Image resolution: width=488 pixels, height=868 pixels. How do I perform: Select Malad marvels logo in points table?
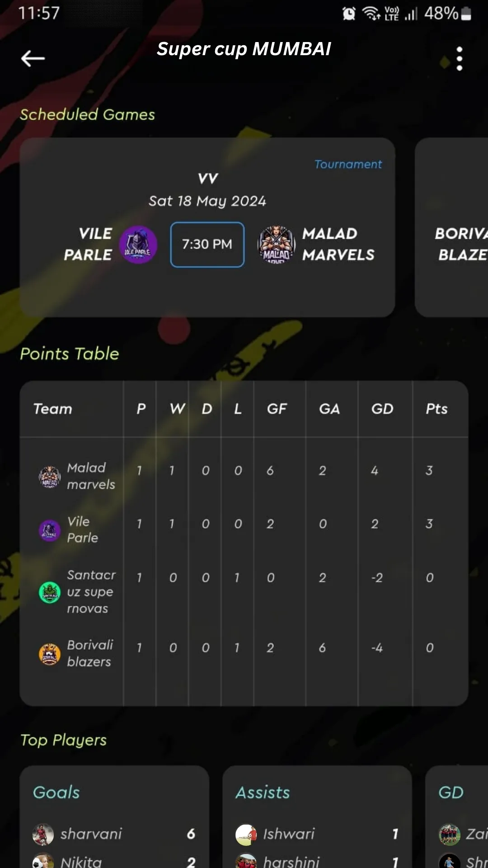(50, 476)
